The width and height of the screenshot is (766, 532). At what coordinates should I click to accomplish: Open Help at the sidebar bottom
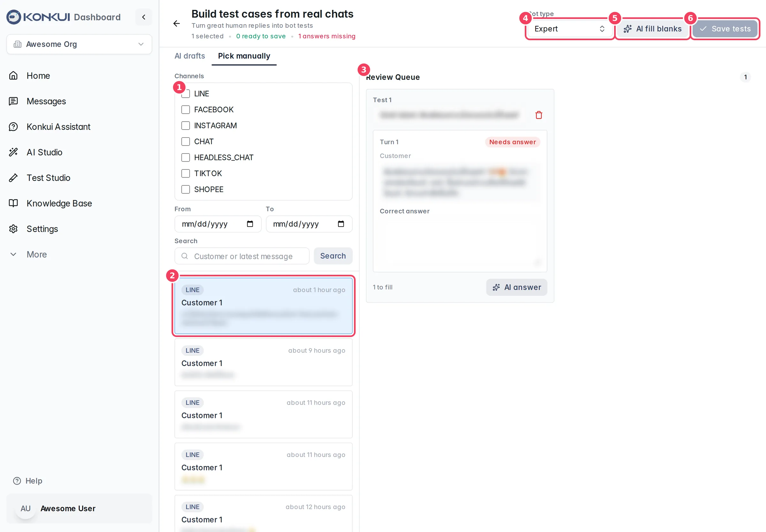point(28,481)
